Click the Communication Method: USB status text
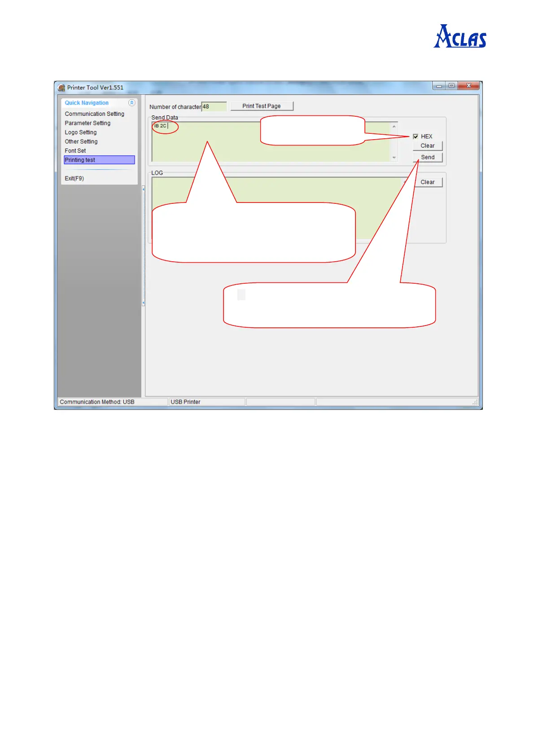Image resolution: width=534 pixels, height=756 pixels. coord(97,402)
